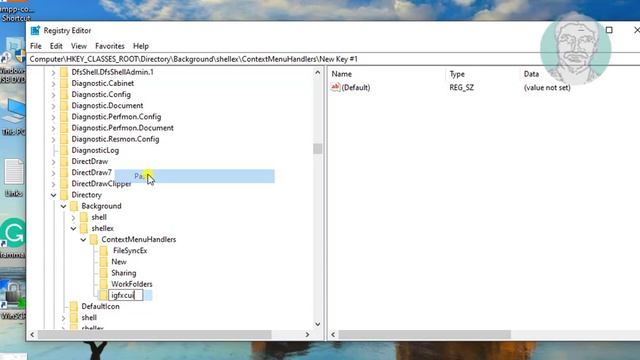Click tree pane horizontal scroll right arrow

coord(307,335)
